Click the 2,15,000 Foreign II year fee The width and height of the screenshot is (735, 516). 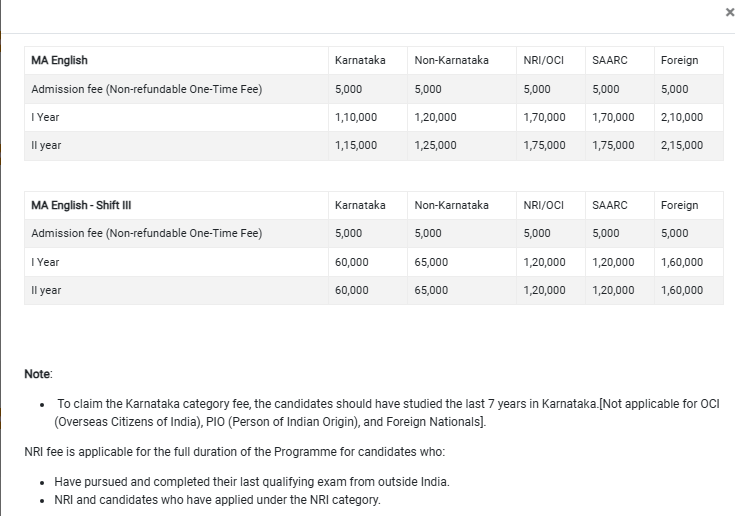point(682,145)
